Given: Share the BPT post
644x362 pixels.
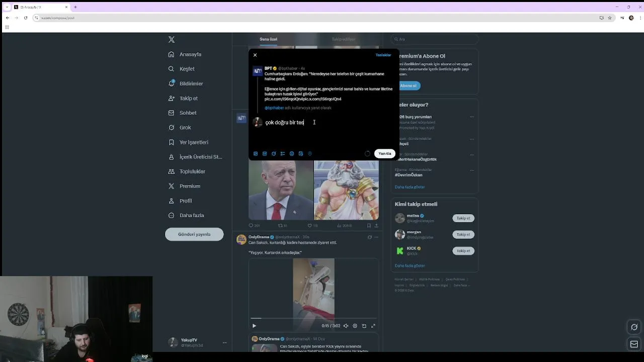Looking at the screenshot, I should tap(376, 226).
